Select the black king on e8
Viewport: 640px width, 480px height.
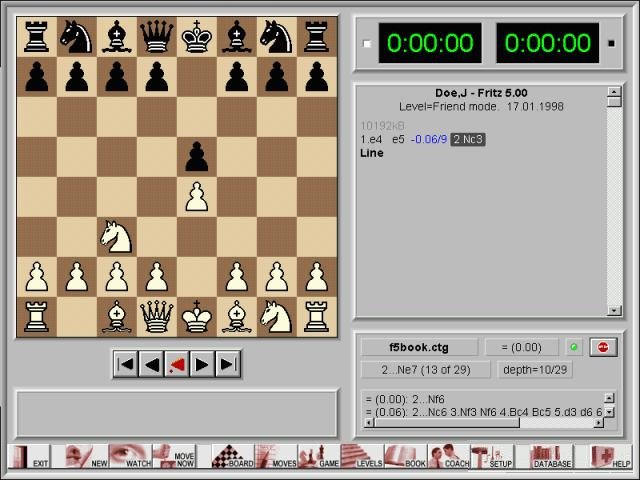pos(197,37)
